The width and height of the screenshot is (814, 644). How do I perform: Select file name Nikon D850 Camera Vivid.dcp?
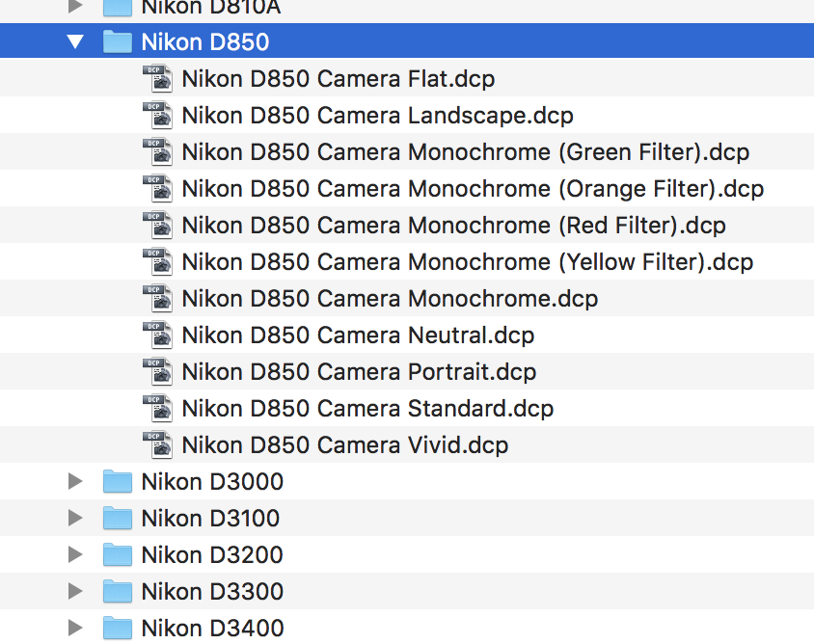(345, 445)
